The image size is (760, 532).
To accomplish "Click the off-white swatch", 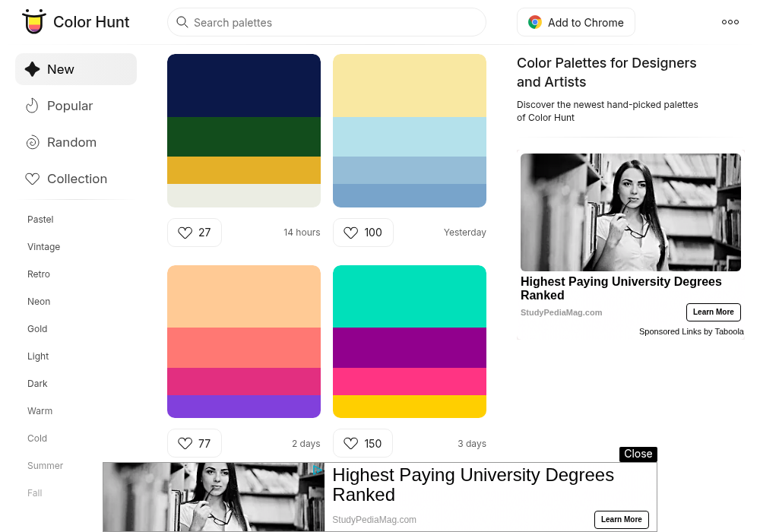I will coord(244,196).
